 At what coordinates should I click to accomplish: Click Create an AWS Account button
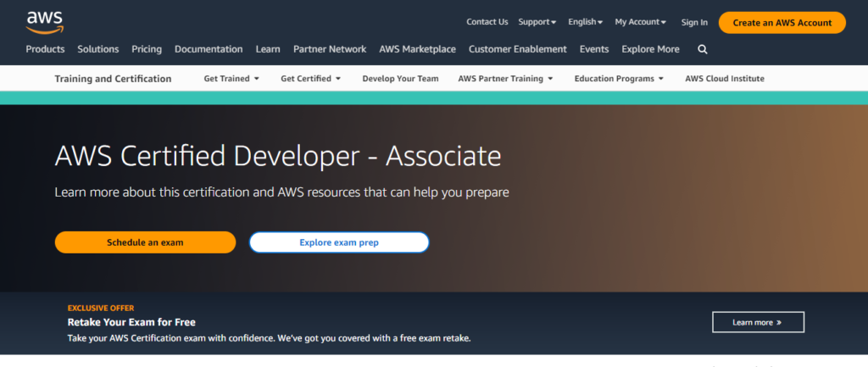pos(782,23)
